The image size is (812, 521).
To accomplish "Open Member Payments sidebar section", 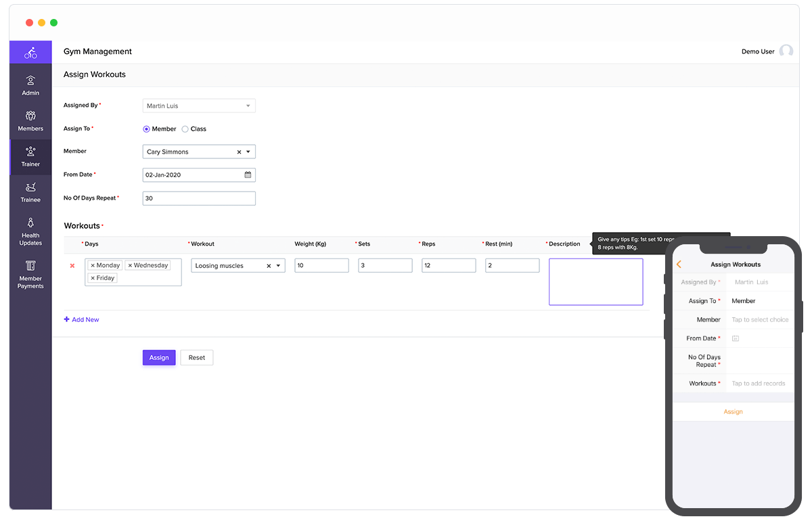I will click(x=30, y=274).
